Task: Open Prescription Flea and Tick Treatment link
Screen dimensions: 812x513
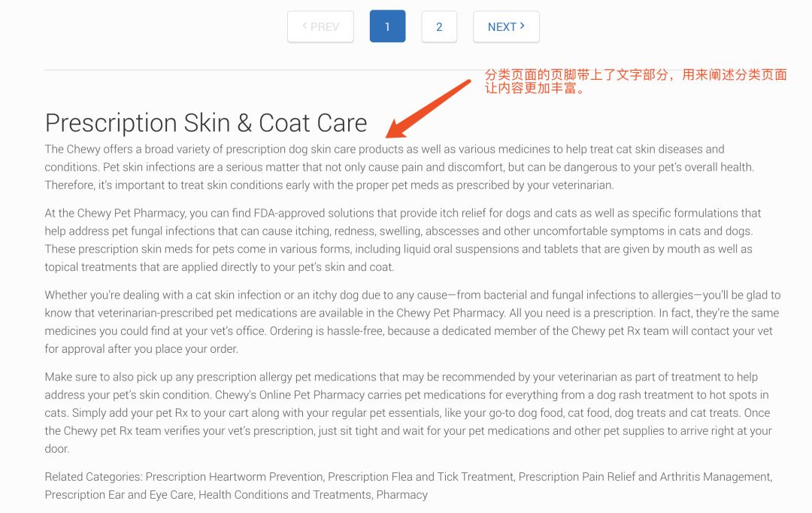Action: click(420, 477)
